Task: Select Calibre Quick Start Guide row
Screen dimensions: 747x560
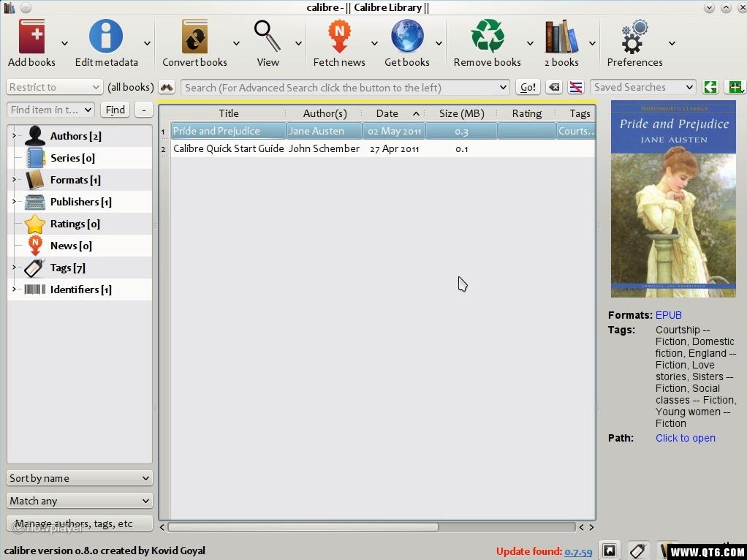Action: point(382,148)
